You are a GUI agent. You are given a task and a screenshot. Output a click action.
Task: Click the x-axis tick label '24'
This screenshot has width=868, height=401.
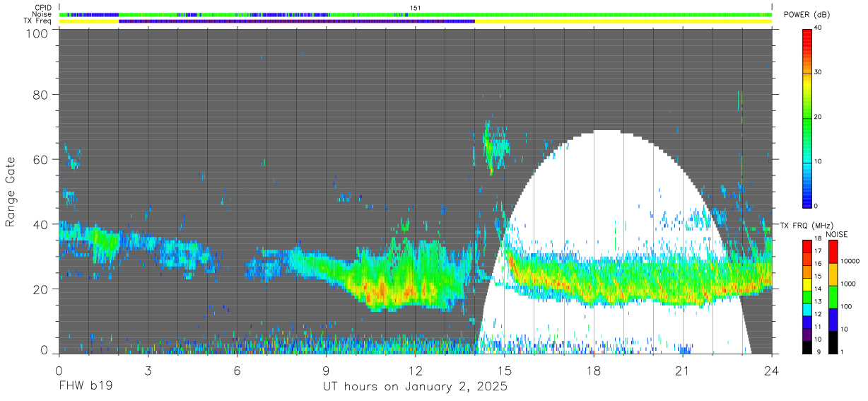(x=771, y=371)
